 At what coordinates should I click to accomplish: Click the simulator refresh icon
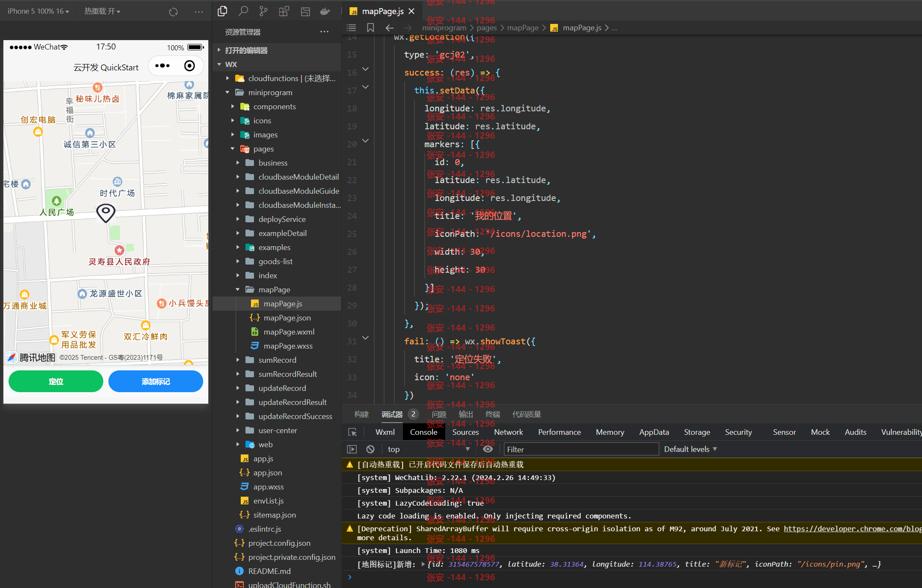pyautogui.click(x=173, y=12)
